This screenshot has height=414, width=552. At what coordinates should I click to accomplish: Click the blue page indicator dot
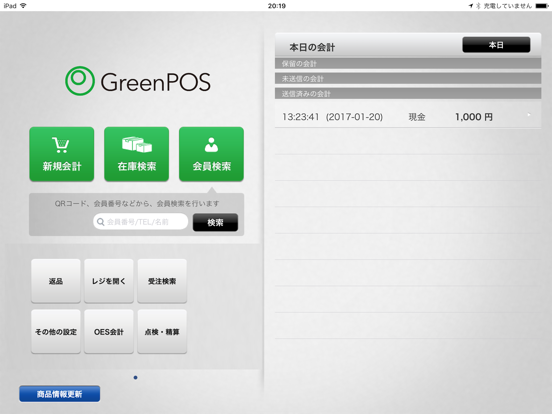point(136,378)
